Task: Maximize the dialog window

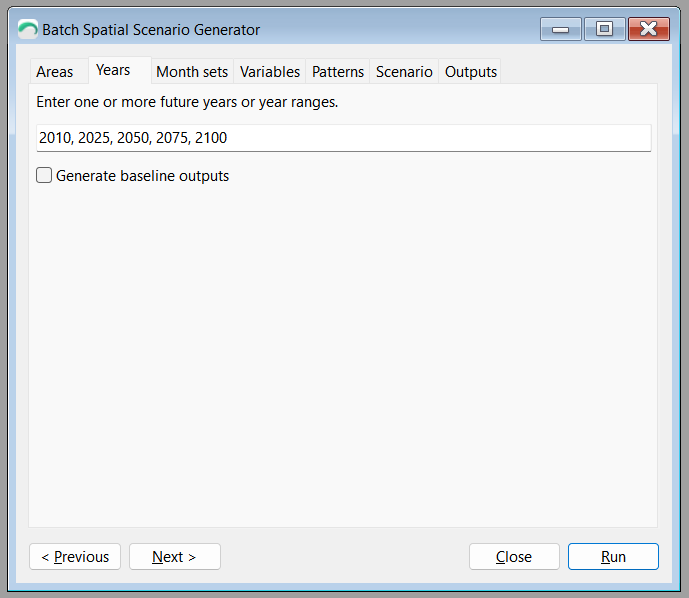Action: [604, 29]
